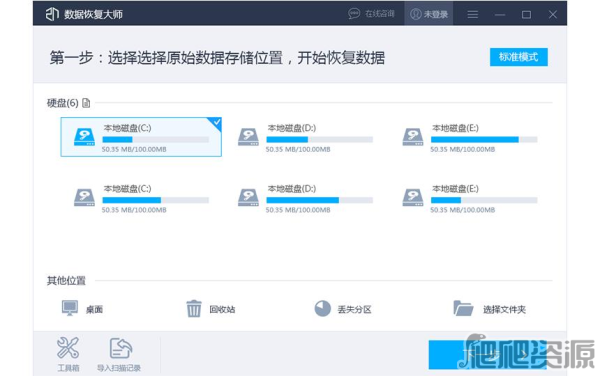
Task: Choose the 丢失分区 lost partition pie icon
Action: click(x=323, y=308)
